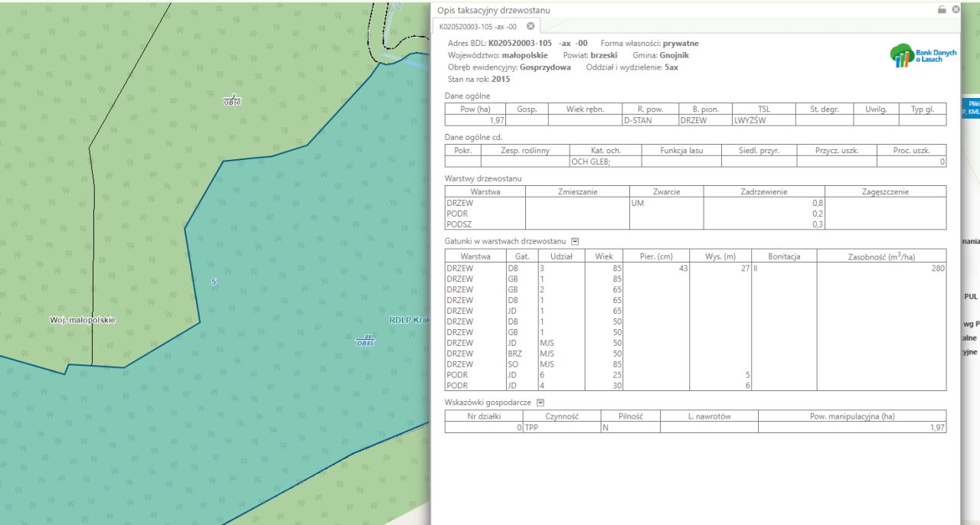Click the OCH GLEB cell under Kat. och.
This screenshot has width=980, height=525.
pyautogui.click(x=590, y=161)
